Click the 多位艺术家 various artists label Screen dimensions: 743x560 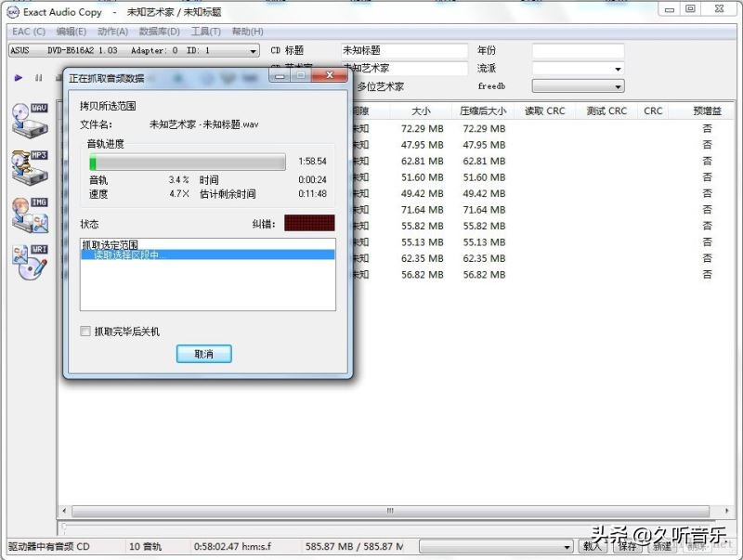(x=381, y=86)
